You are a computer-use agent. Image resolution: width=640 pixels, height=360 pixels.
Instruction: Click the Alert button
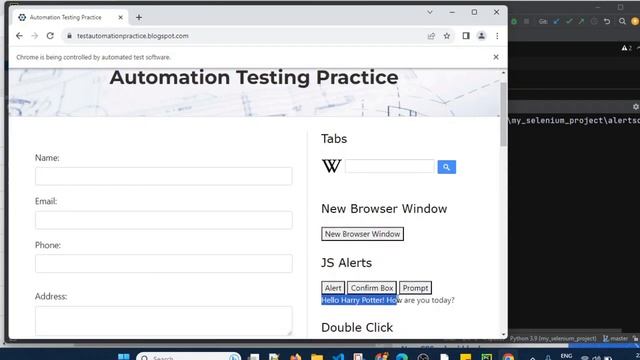point(333,288)
